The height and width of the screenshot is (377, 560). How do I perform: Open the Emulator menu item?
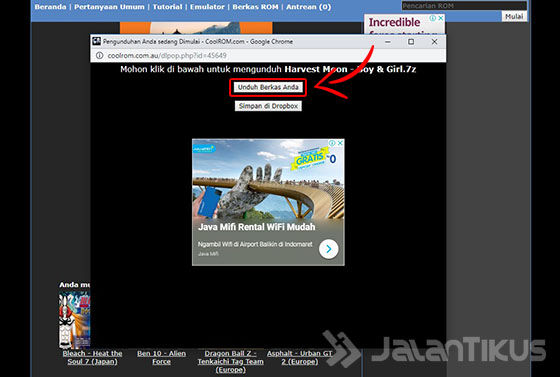(x=207, y=7)
